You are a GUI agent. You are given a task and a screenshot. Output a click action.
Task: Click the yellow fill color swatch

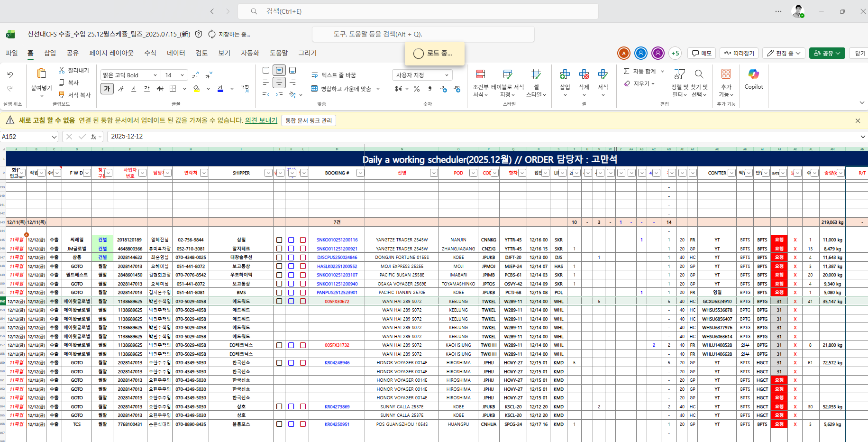point(197,89)
